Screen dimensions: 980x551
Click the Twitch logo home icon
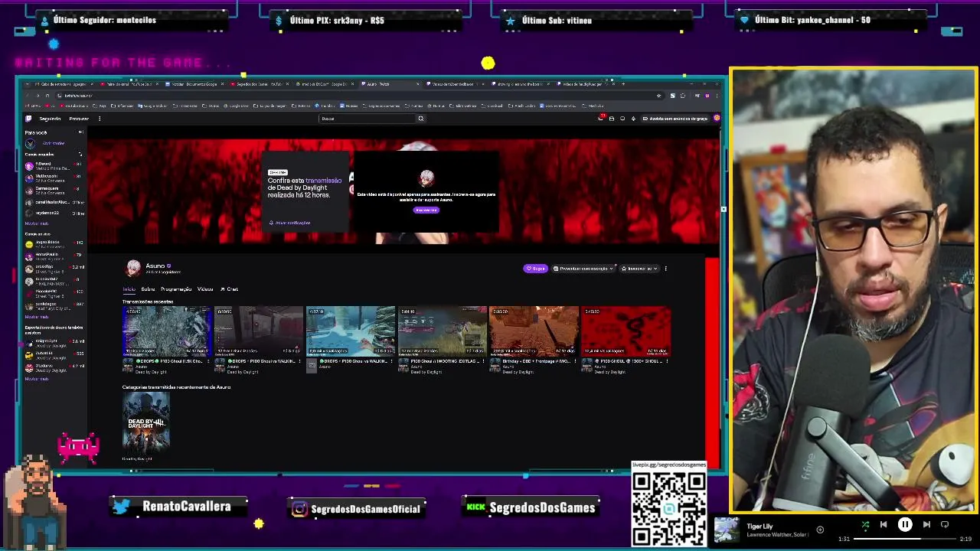tap(28, 119)
